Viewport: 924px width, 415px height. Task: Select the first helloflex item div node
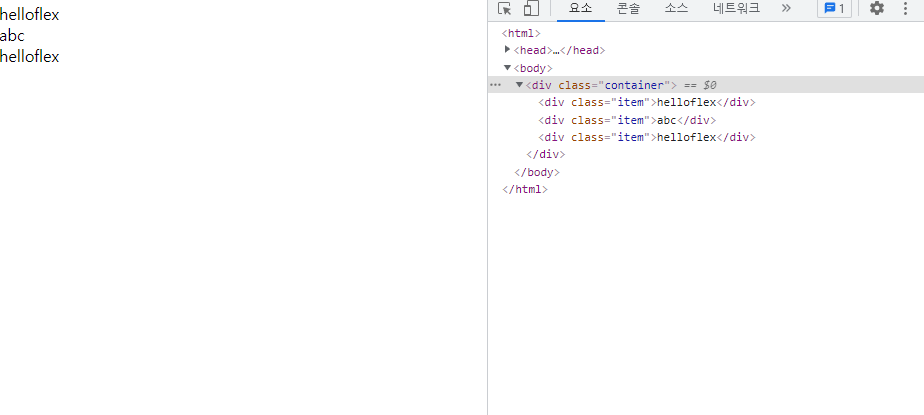tap(646, 102)
